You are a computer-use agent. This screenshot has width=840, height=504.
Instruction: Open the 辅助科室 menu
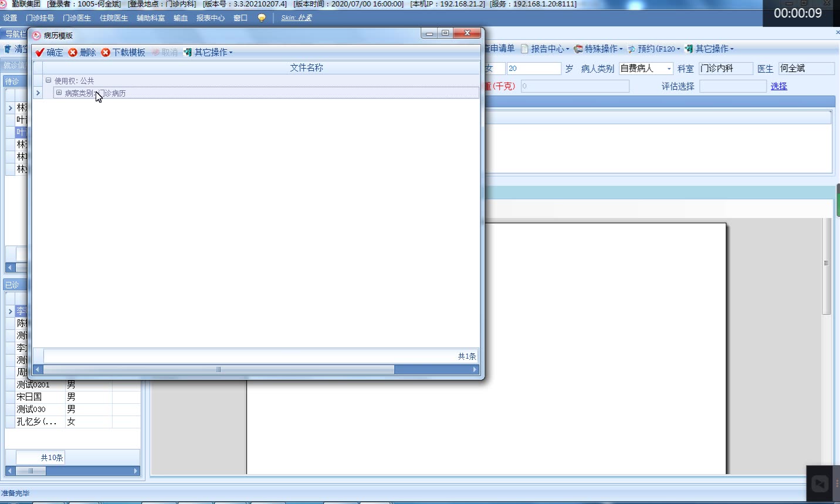[x=151, y=18]
